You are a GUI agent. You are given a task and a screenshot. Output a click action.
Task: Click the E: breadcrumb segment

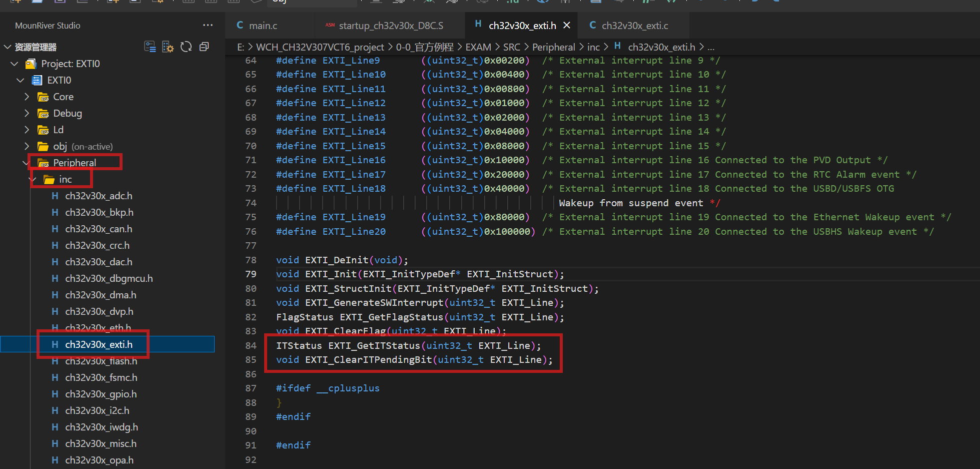coord(241,47)
